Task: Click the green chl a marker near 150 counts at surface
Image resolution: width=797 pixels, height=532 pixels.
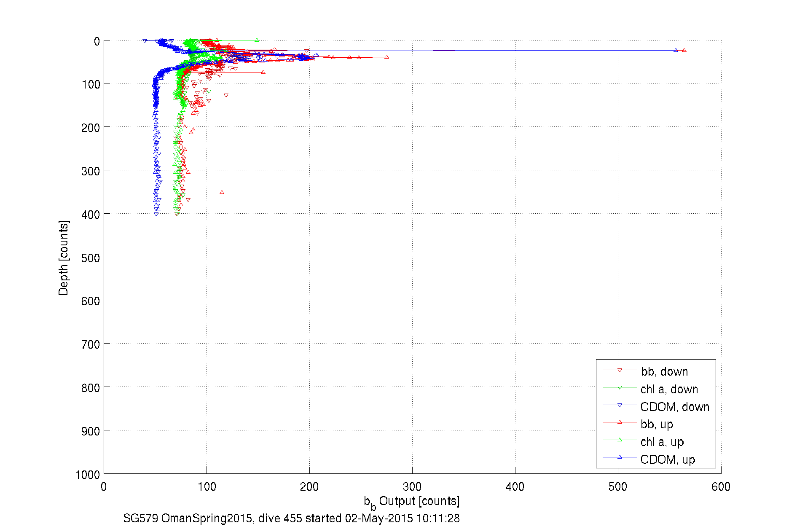Action: [257, 40]
